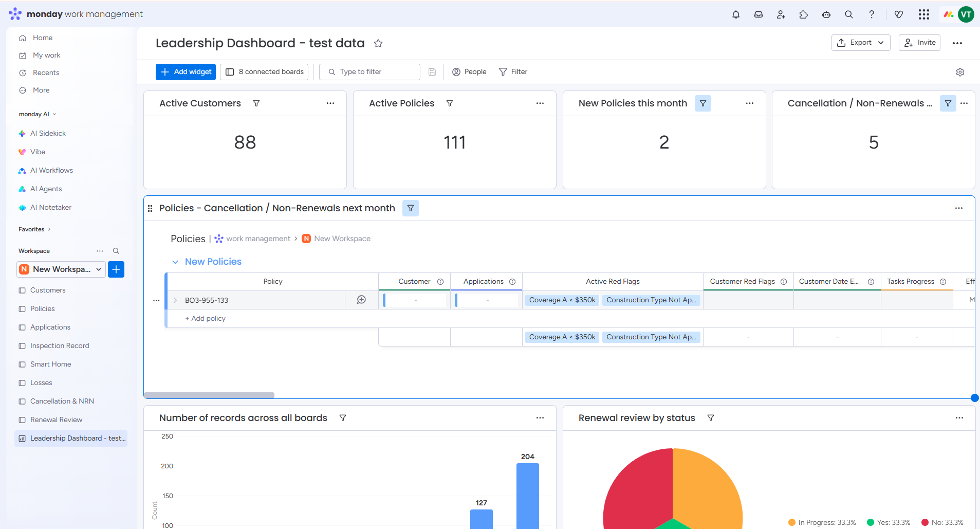Image resolution: width=980 pixels, height=529 pixels.
Task: Expand the monday AI section
Action: click(38, 114)
